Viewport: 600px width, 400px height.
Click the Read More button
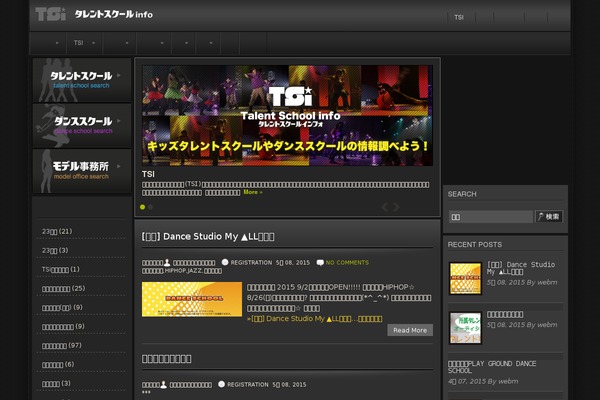click(x=410, y=330)
